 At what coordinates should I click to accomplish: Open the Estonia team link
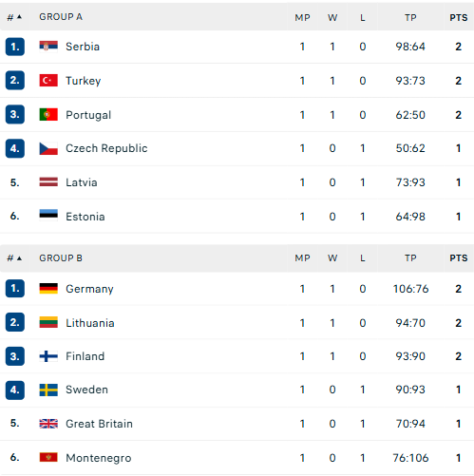[85, 217]
